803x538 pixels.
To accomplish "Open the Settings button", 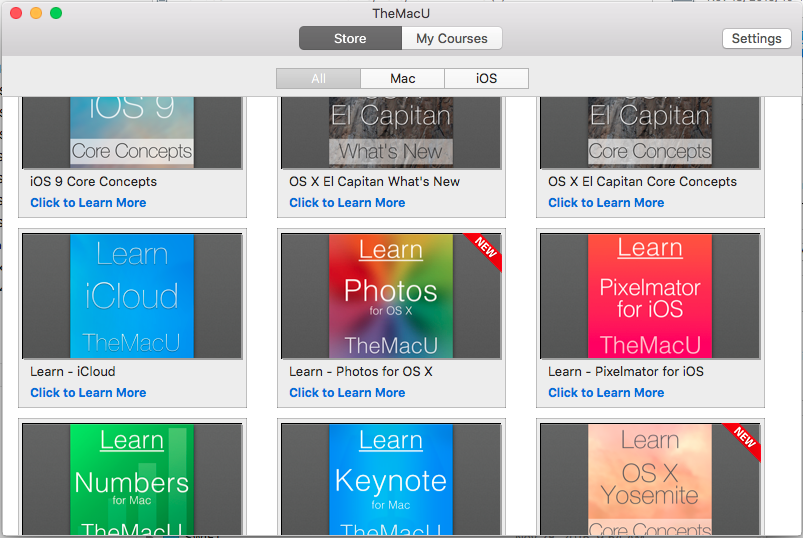I will [756, 38].
